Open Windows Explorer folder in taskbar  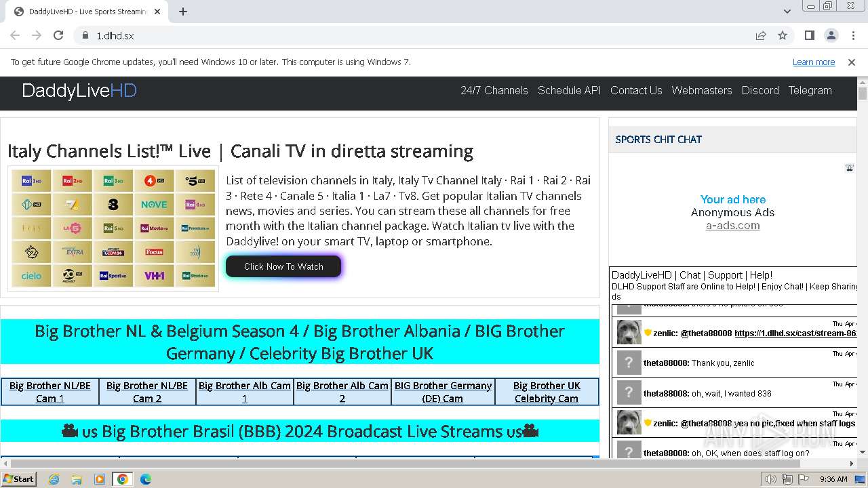click(x=77, y=479)
